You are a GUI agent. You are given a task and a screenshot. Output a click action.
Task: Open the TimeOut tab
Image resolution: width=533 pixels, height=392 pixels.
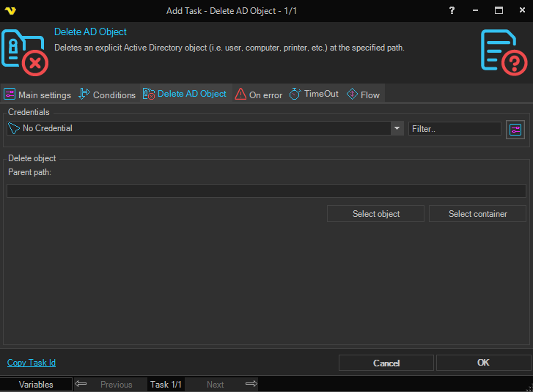[x=315, y=94]
